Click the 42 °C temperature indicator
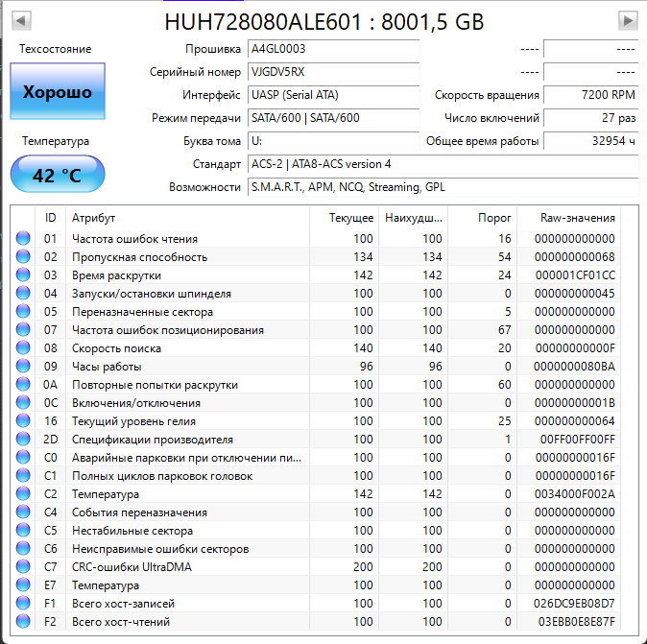The height and width of the screenshot is (644, 647). pyautogui.click(x=58, y=174)
